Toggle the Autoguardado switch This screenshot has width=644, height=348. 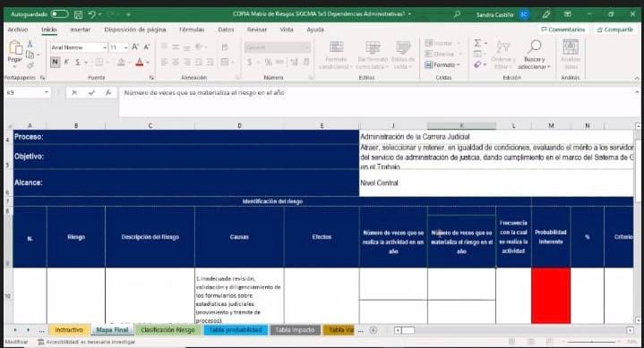tap(59, 14)
